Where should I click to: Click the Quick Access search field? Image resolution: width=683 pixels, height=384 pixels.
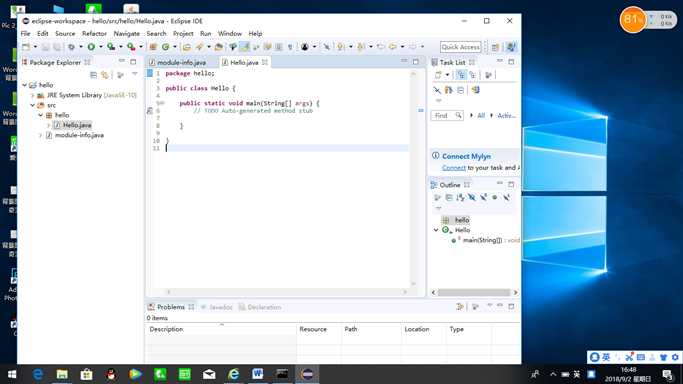[x=460, y=47]
